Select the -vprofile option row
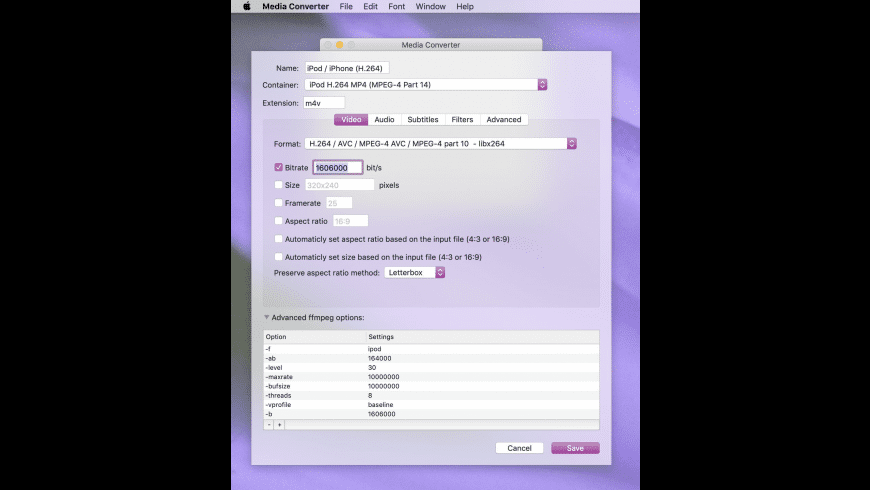The width and height of the screenshot is (870, 490). click(431, 405)
